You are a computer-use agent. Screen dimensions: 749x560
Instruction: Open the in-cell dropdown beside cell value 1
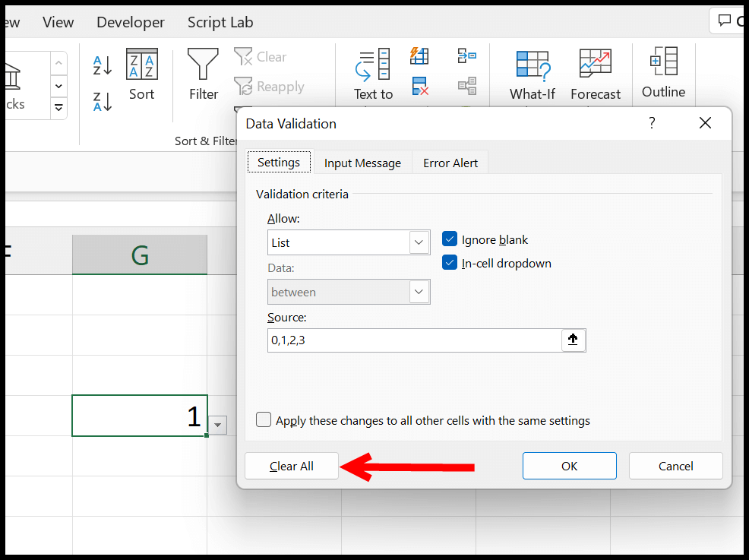pos(217,426)
